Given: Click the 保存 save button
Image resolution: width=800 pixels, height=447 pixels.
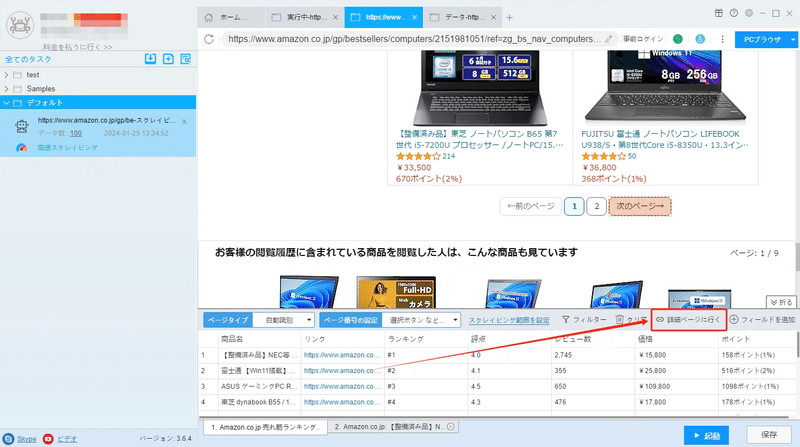Looking at the screenshot, I should click(x=769, y=435).
